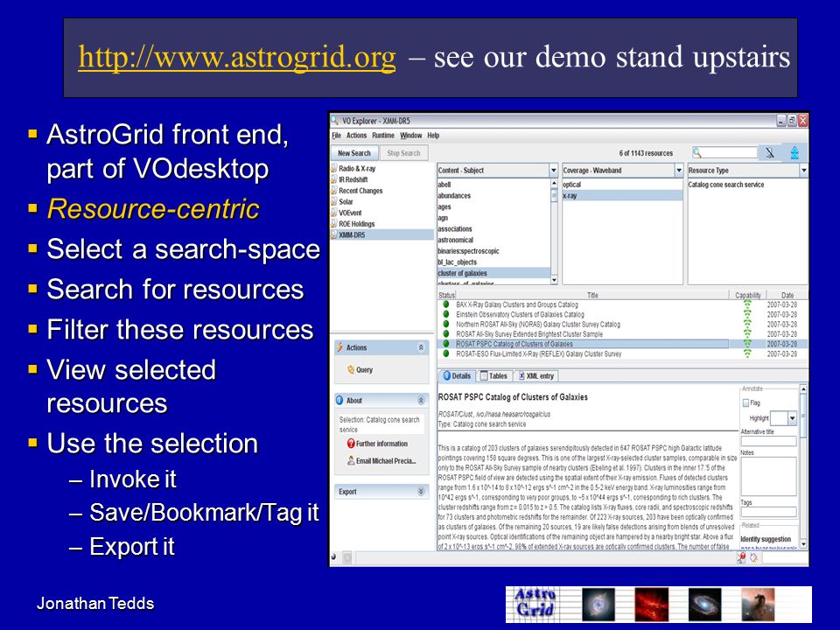Open the Help menu
This screenshot has width=840, height=630.
pyautogui.click(x=433, y=136)
